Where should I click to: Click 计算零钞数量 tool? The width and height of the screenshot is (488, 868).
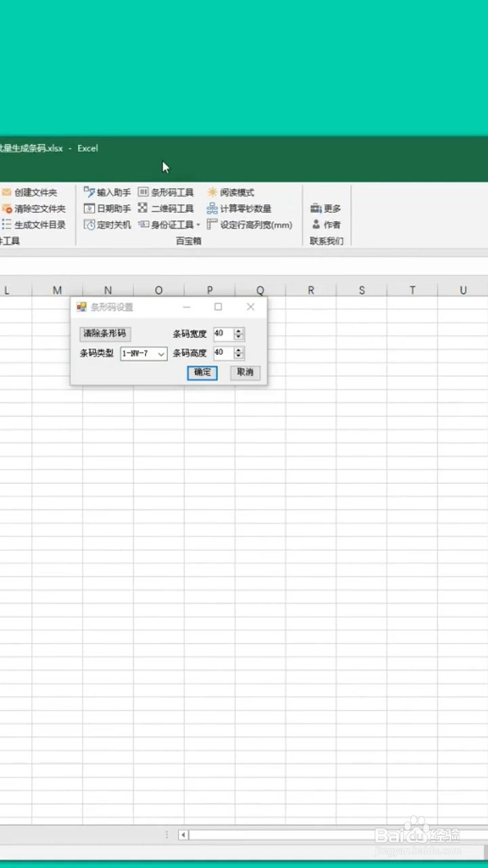coord(239,209)
